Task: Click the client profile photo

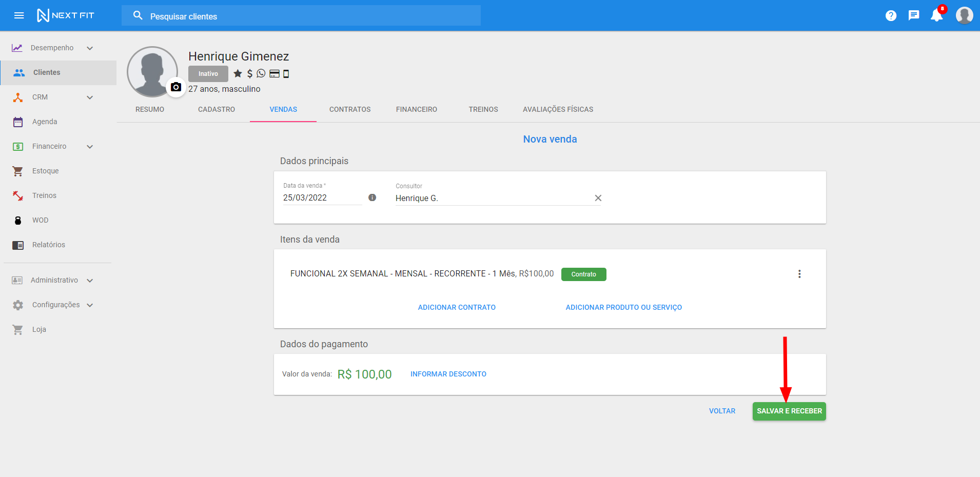Action: point(152,72)
